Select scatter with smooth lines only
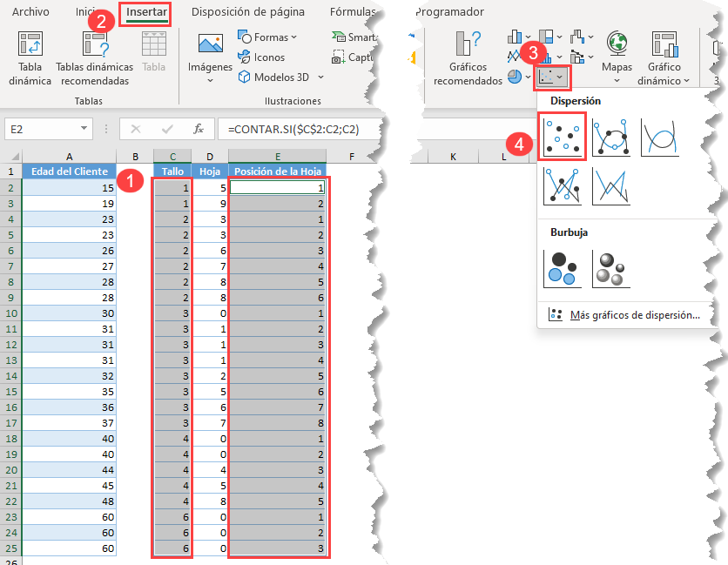The width and height of the screenshot is (728, 565). coord(660,137)
